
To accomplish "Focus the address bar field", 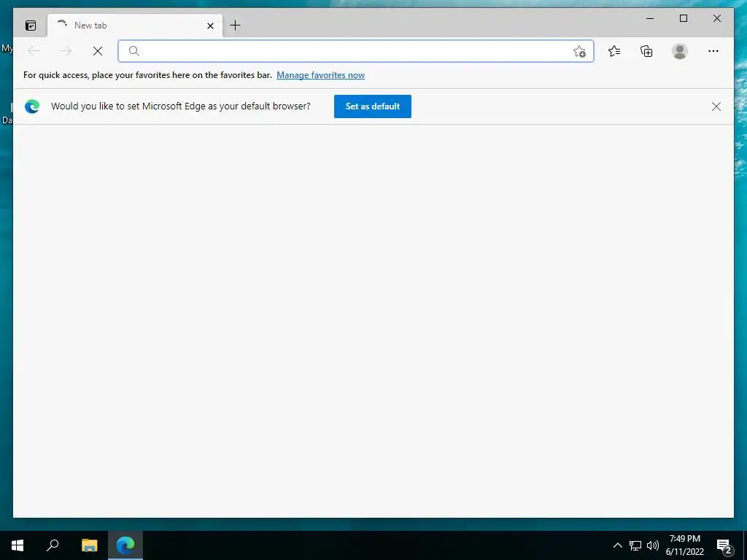I will [x=355, y=51].
